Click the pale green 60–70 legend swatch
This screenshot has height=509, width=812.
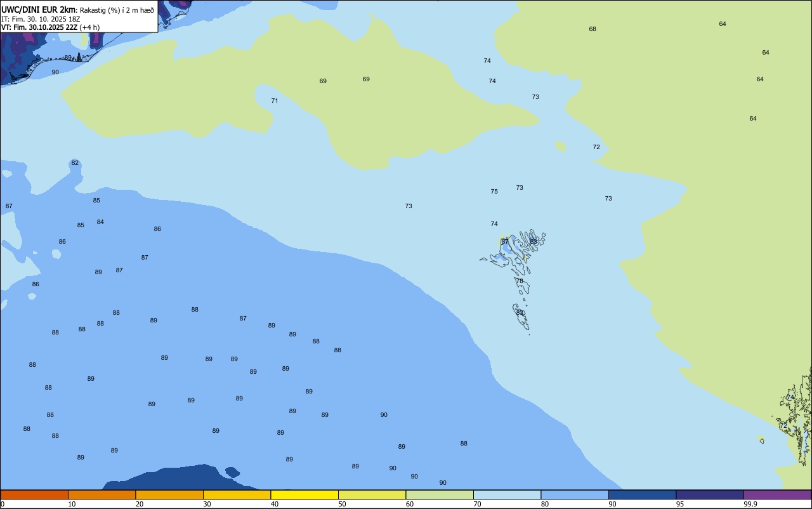(440, 494)
